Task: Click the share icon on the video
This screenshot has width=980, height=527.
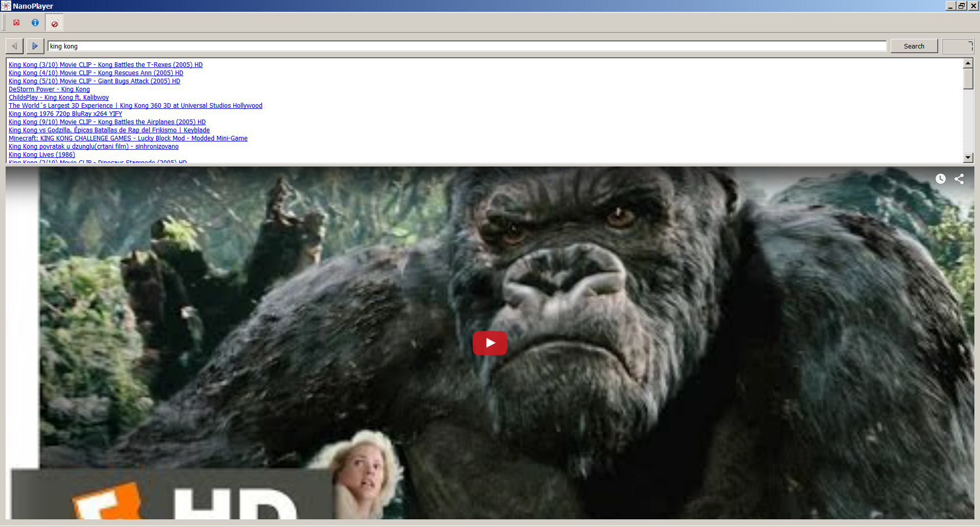Action: coord(959,179)
